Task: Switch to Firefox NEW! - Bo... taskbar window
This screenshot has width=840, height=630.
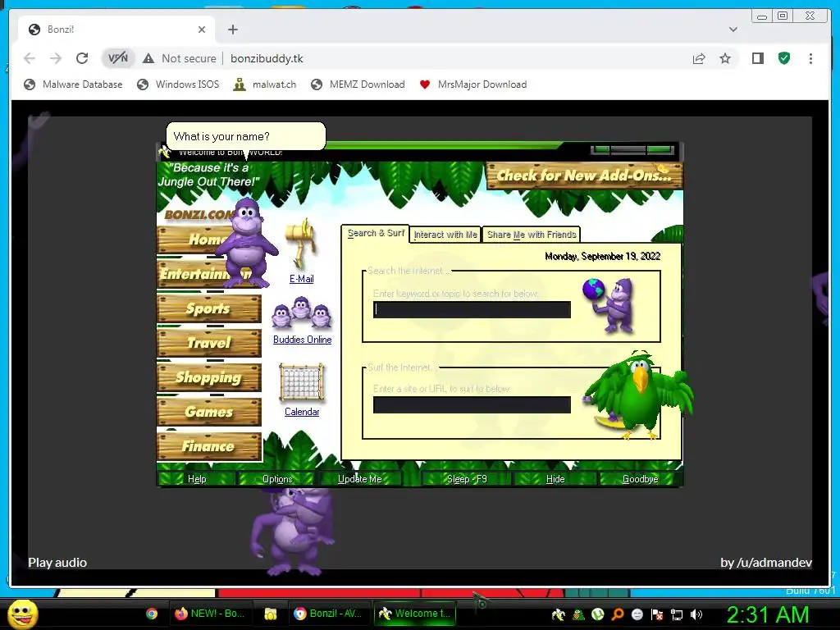Action: point(210,614)
